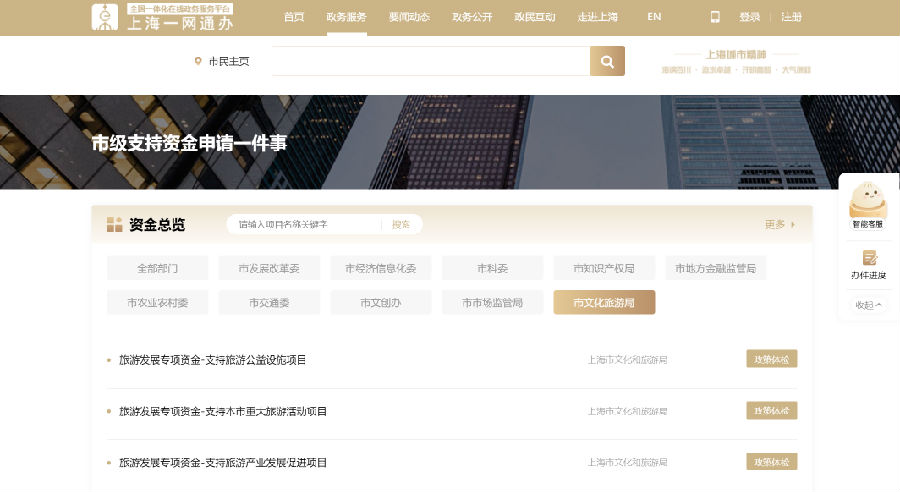Focus the main site search field
900x492 pixels.
tap(430, 61)
